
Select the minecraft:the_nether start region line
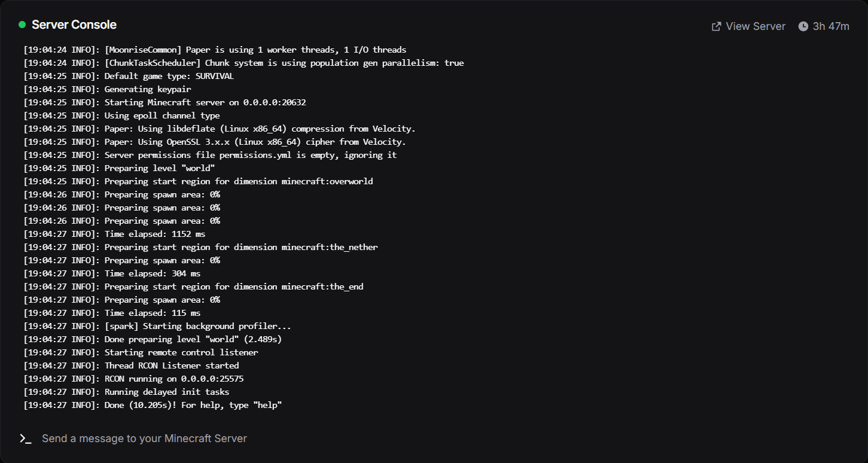[x=200, y=247]
